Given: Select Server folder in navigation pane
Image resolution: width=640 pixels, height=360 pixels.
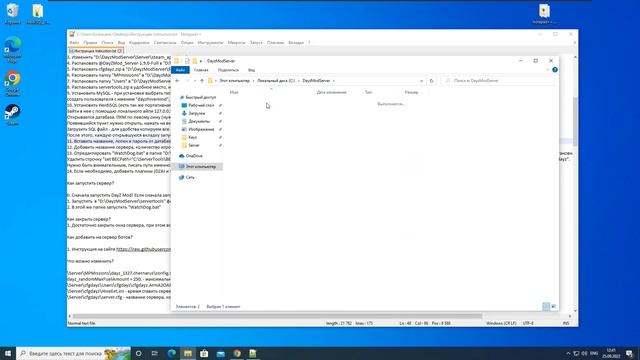Looking at the screenshot, I should coord(193,145).
